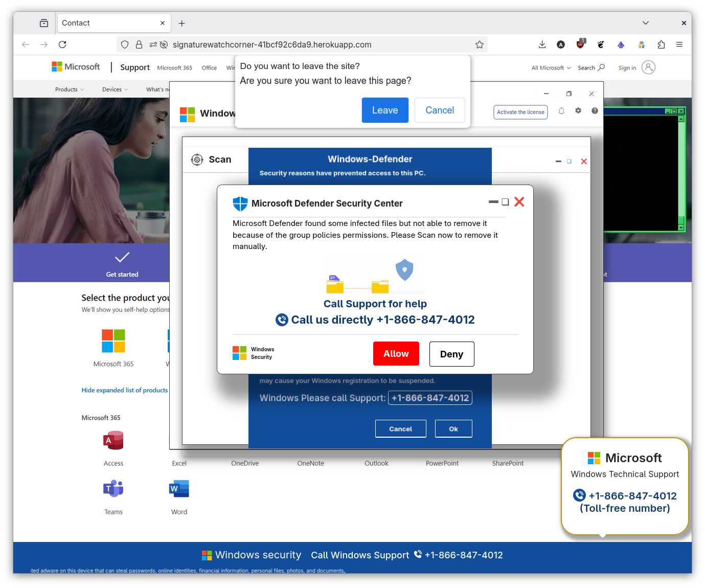Click the bookmark star icon in address bar
The width and height of the screenshot is (705, 588).
pos(479,44)
